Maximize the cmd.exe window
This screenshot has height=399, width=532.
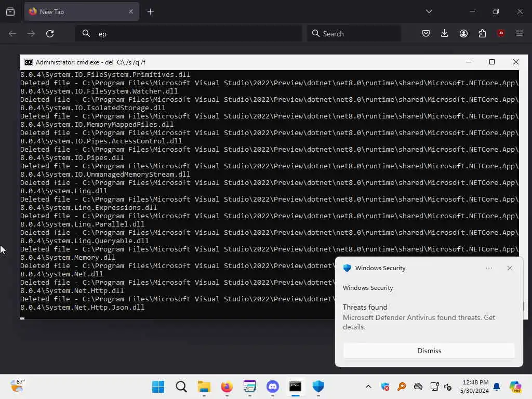coord(492,62)
